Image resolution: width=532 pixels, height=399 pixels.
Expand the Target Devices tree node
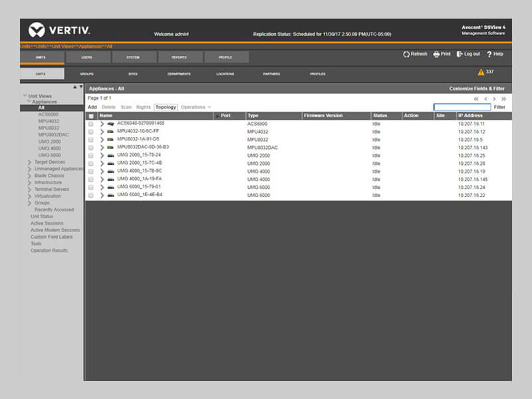29,162
